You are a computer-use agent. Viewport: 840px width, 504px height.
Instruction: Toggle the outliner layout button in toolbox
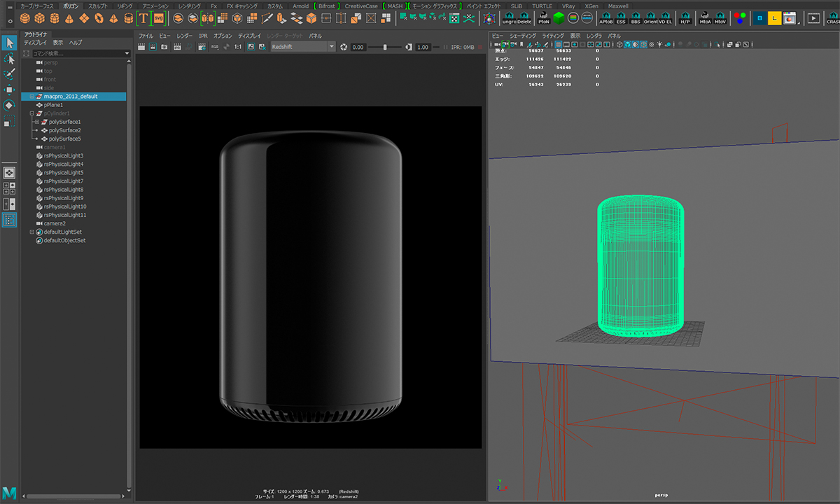click(9, 220)
